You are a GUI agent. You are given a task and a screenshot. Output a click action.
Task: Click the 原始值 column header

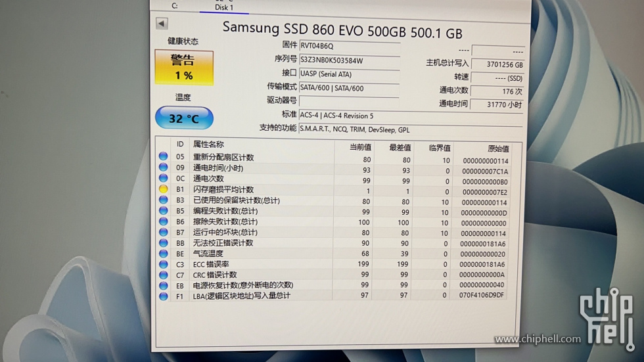point(498,148)
